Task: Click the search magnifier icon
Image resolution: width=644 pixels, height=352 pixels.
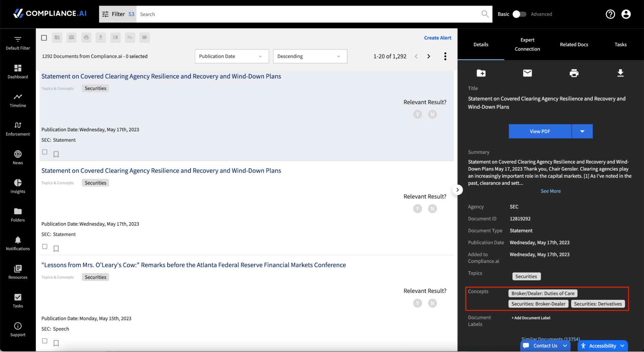Action: tap(485, 14)
